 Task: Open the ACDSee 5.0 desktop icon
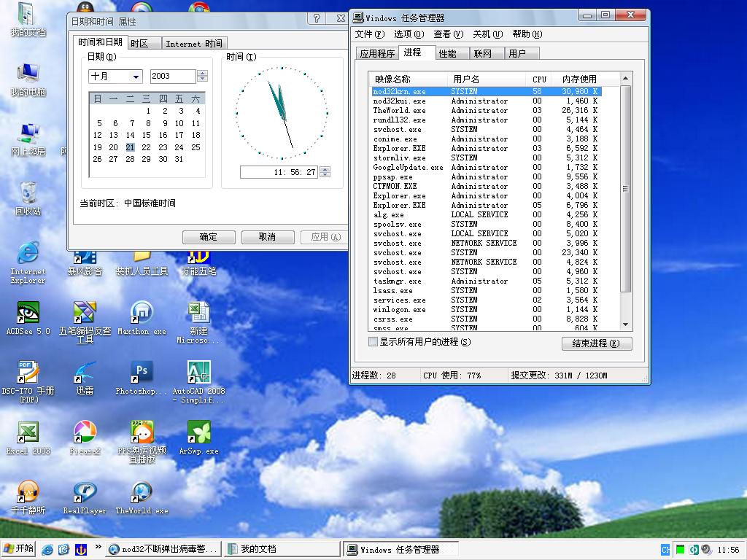28,313
